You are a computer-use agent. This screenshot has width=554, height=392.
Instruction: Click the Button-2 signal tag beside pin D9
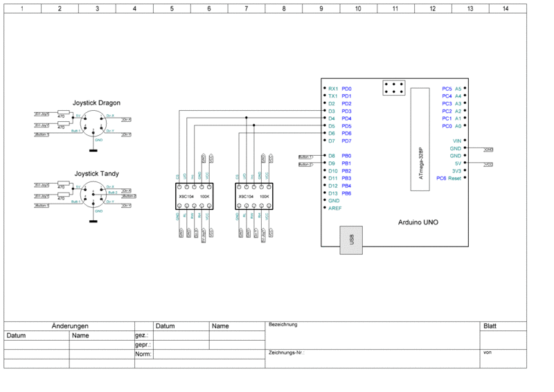305,164
